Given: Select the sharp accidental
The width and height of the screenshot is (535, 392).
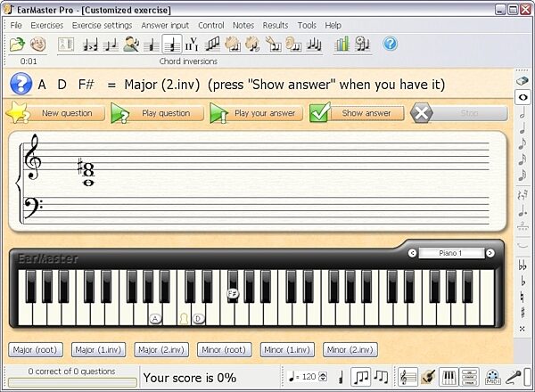Looking at the screenshot, I should pyautogui.click(x=523, y=313).
